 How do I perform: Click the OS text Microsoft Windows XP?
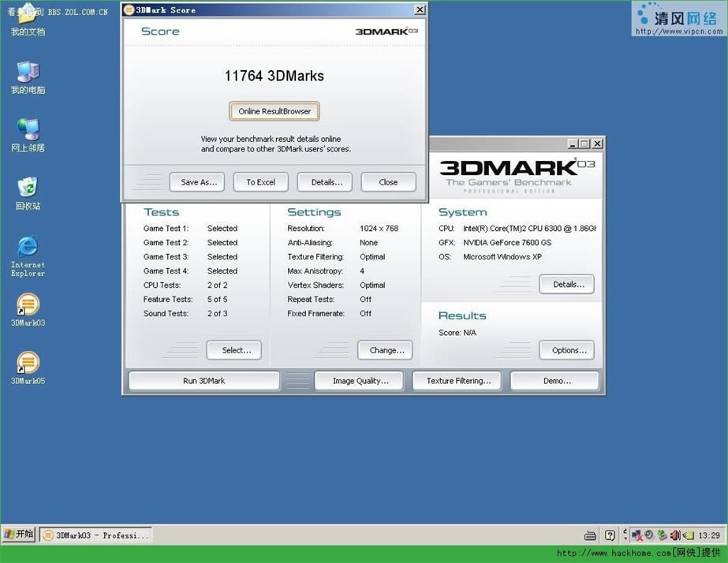point(502,257)
